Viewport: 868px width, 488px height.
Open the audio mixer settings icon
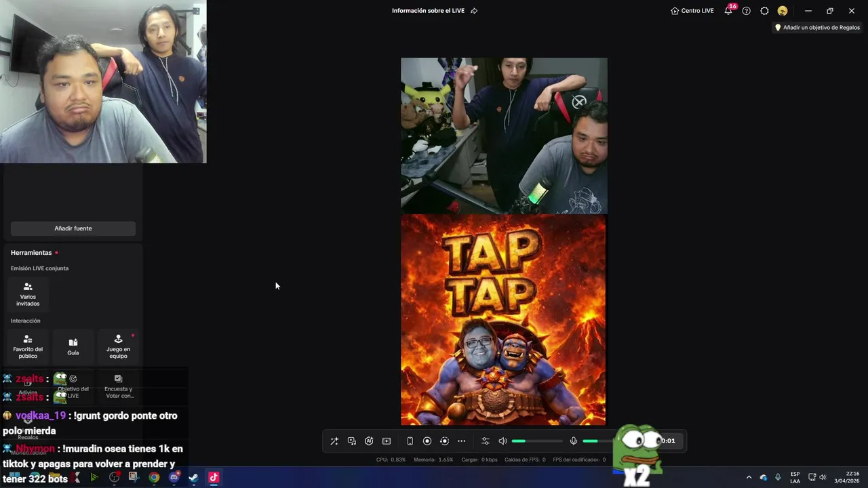point(485,441)
